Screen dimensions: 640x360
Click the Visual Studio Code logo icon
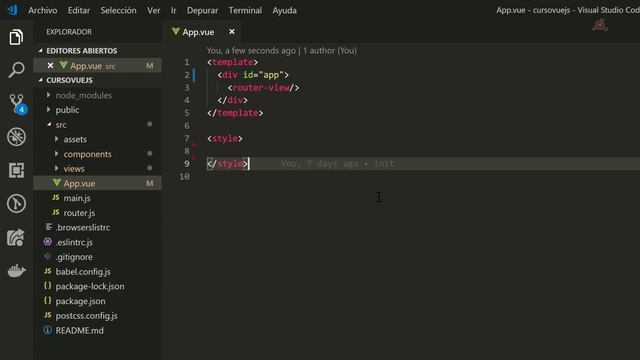pos(12,10)
